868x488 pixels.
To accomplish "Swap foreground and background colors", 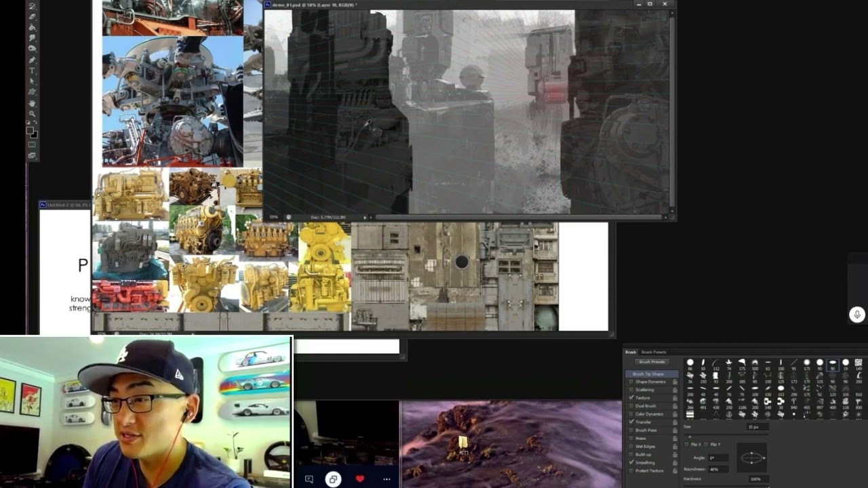I will pyautogui.click(x=35, y=122).
